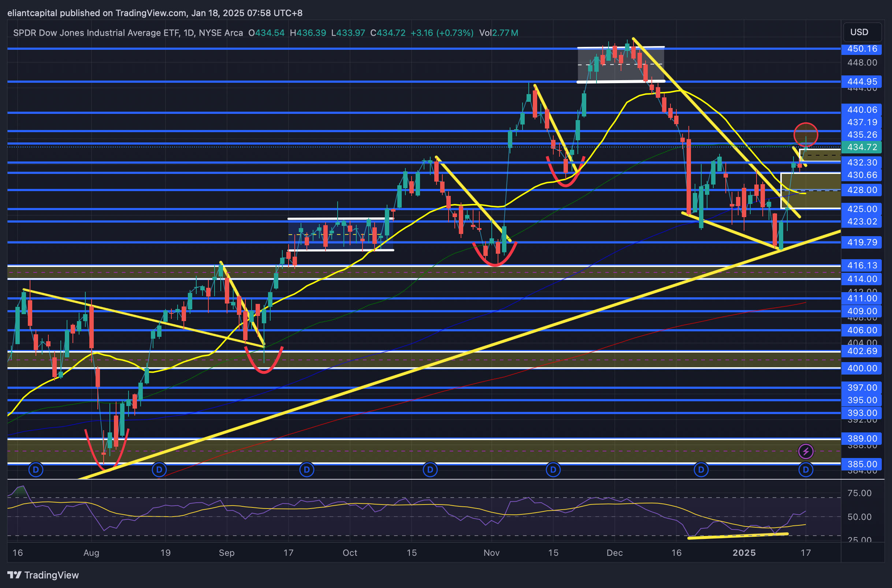The height and width of the screenshot is (588, 892).
Task: Click the 450.16 price level label
Action: click(x=862, y=49)
